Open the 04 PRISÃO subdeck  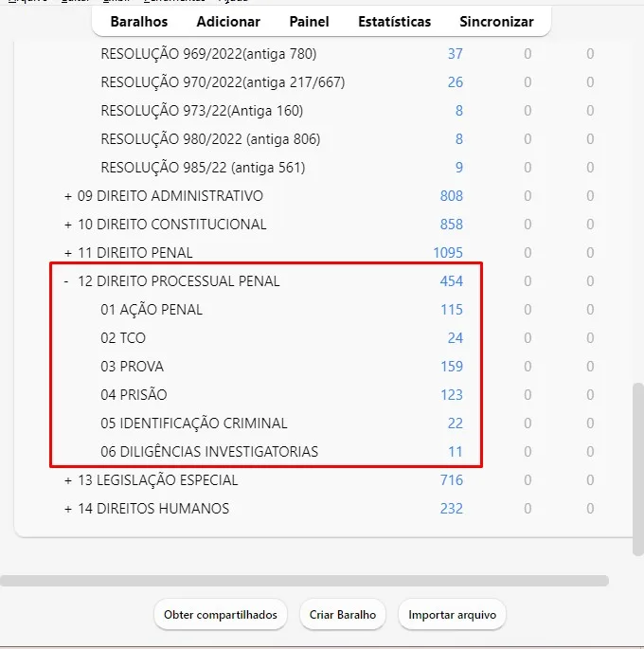pos(134,395)
